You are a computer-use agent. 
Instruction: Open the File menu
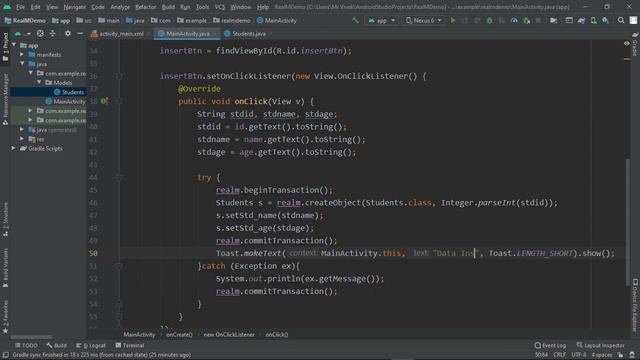click(20, 7)
